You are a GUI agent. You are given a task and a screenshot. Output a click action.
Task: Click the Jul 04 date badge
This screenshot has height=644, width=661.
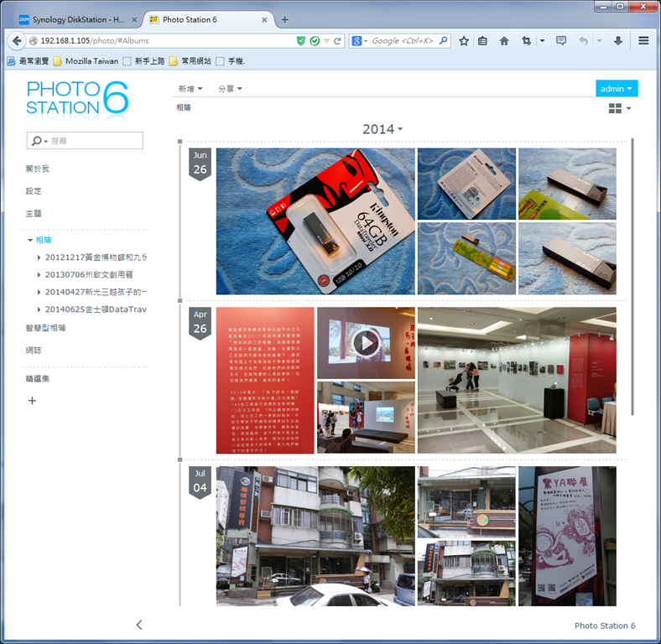click(200, 482)
